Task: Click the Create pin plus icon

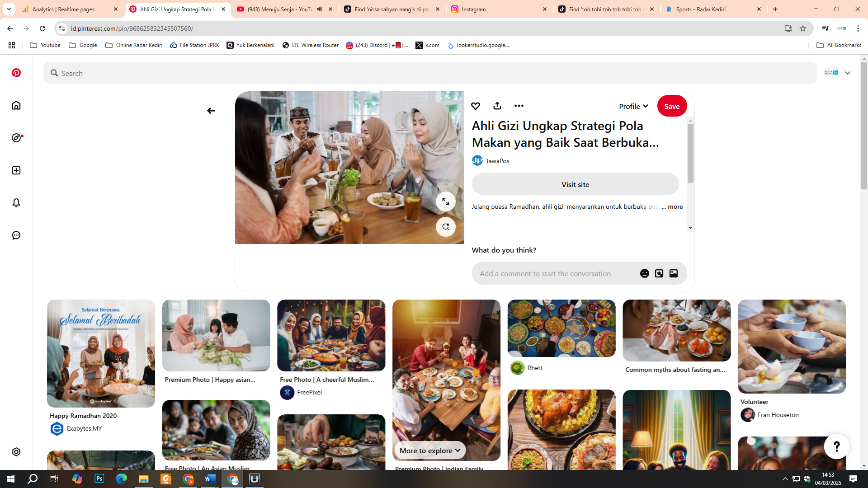Action: coord(16,170)
